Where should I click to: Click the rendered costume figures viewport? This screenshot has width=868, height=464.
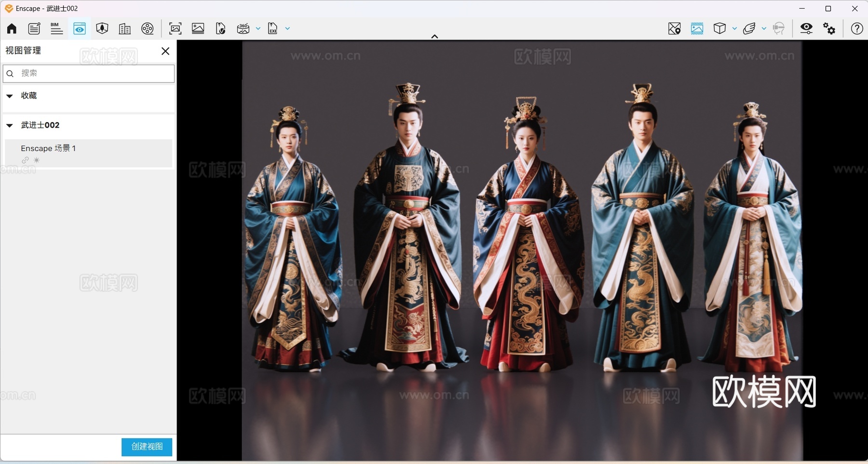pyautogui.click(x=522, y=250)
